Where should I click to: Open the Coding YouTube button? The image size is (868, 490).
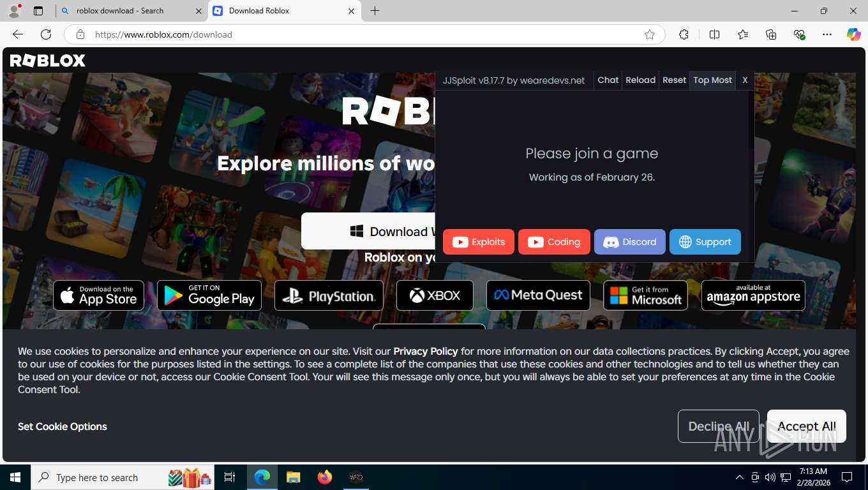pos(554,242)
